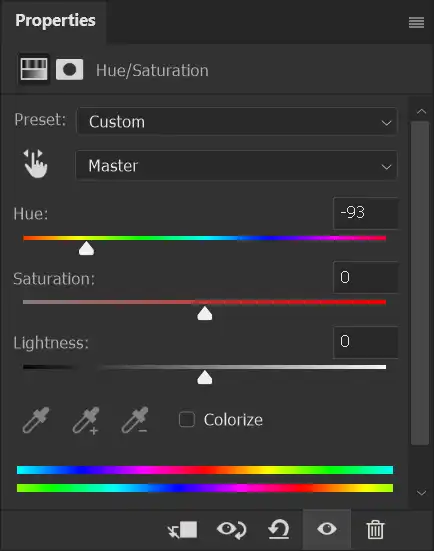Click the Properties tab
434x551 pixels.
(x=55, y=20)
